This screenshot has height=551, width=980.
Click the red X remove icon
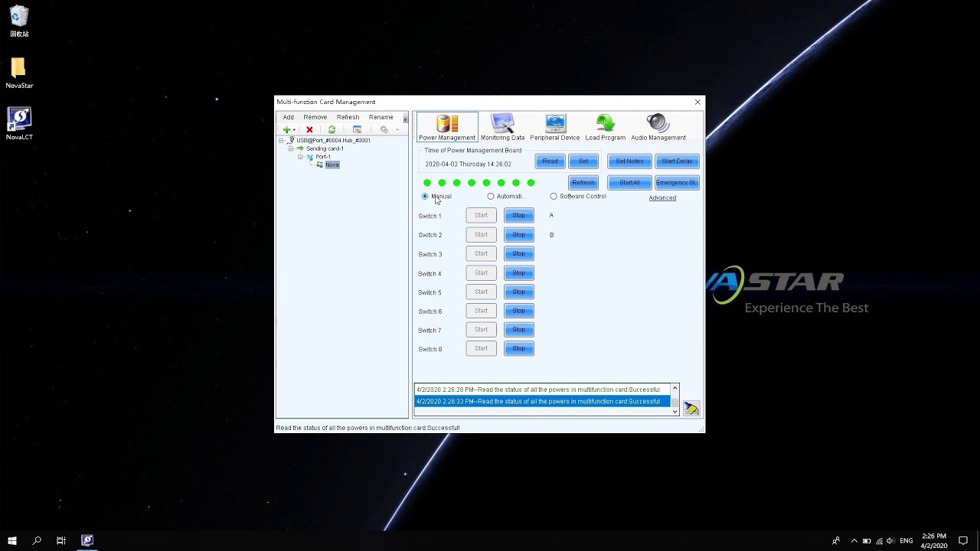coord(309,130)
